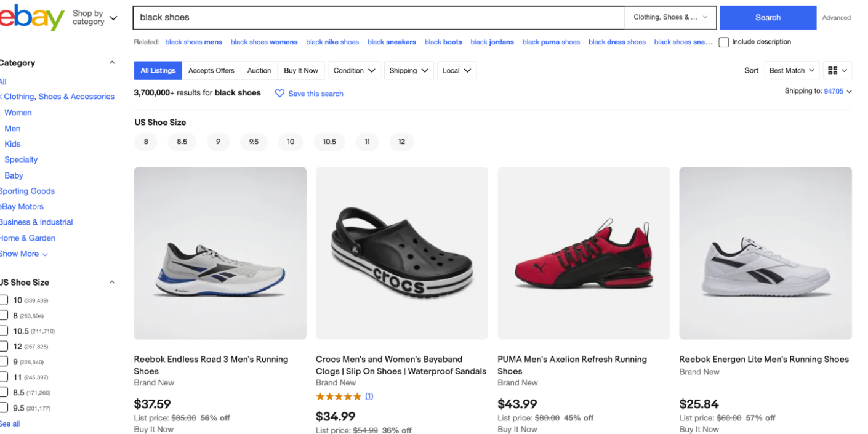This screenshot has width=868, height=434.
Task: Click the five-star rating on Crocs listing
Action: [x=338, y=396]
